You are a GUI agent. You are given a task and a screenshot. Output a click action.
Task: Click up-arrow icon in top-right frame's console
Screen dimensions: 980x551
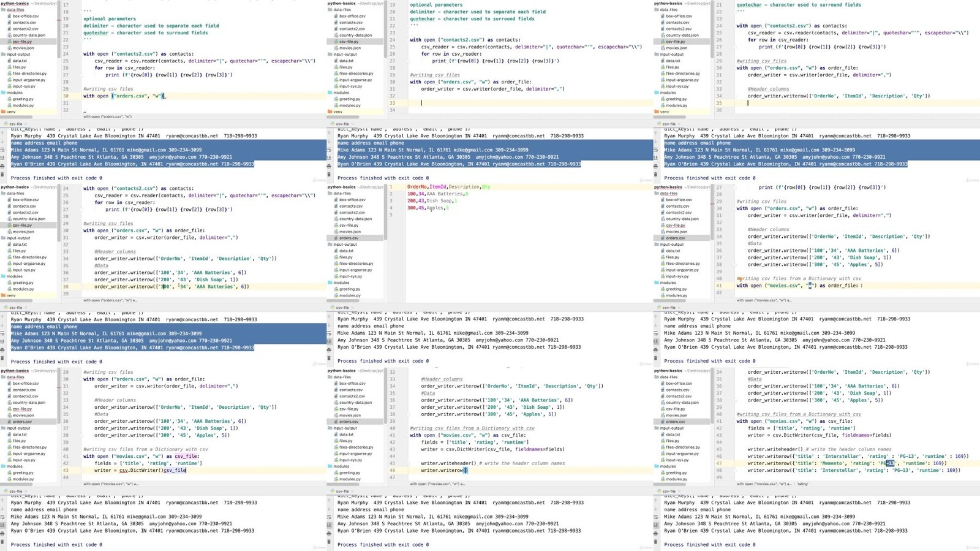(x=656, y=133)
